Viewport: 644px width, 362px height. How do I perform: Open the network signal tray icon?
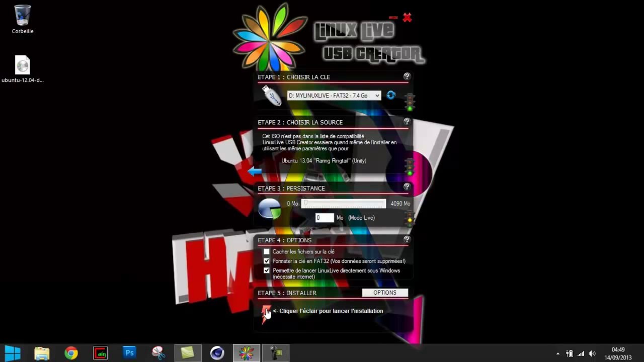click(581, 353)
